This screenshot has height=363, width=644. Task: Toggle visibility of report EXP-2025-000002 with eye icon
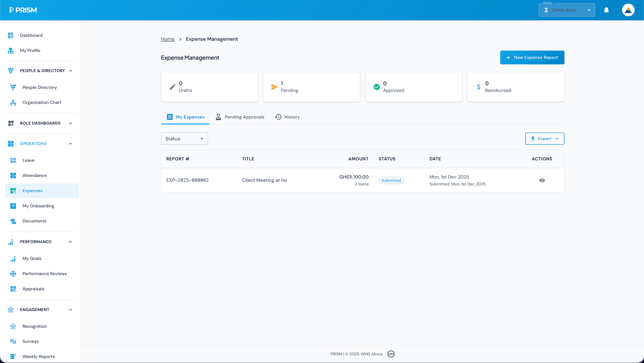click(542, 180)
